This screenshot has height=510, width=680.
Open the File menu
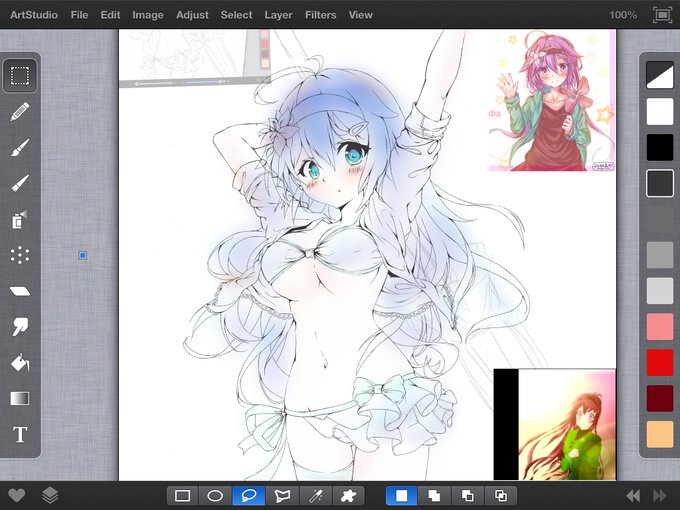tap(79, 15)
